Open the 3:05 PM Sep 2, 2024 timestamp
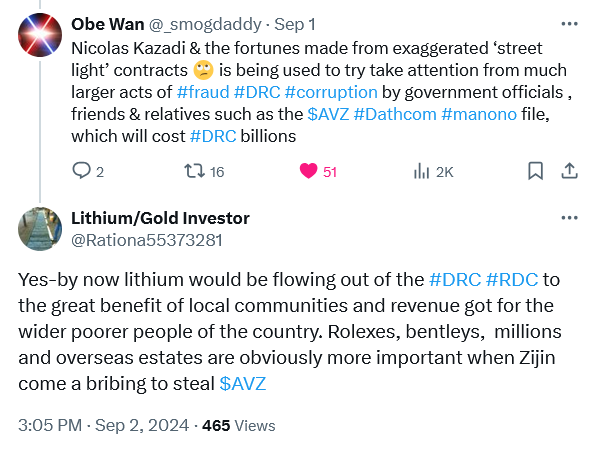 [103, 425]
